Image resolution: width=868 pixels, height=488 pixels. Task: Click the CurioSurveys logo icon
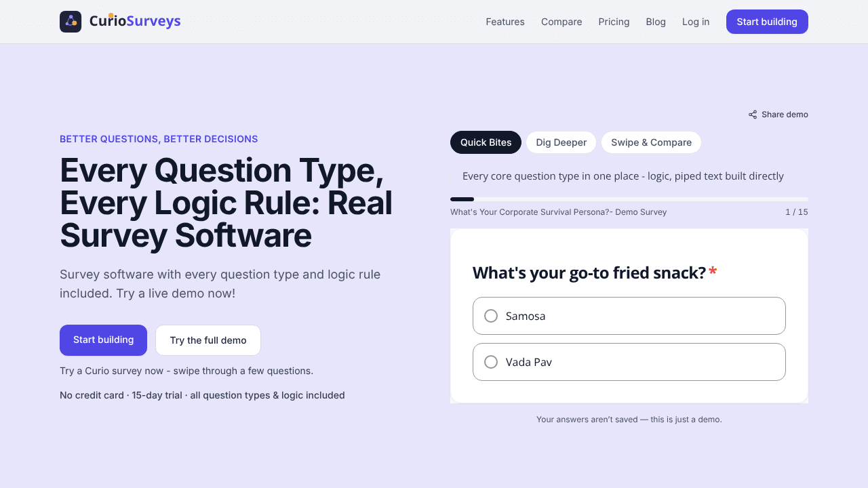[x=71, y=22]
